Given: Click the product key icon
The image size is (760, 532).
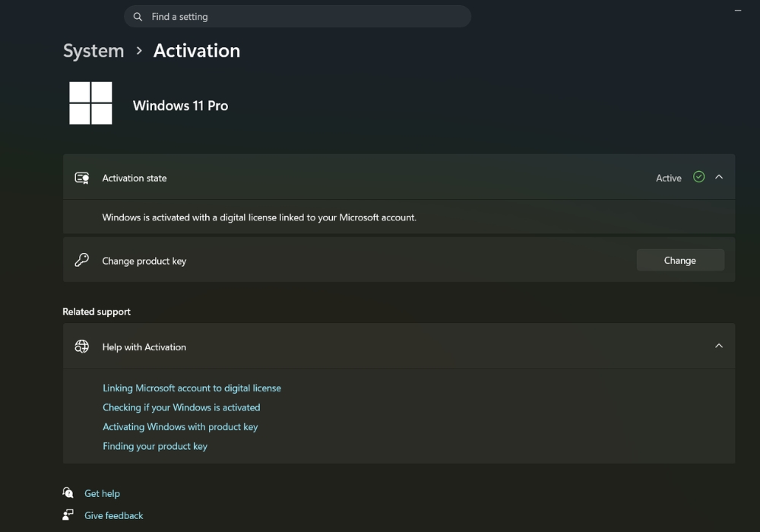Looking at the screenshot, I should coord(82,260).
